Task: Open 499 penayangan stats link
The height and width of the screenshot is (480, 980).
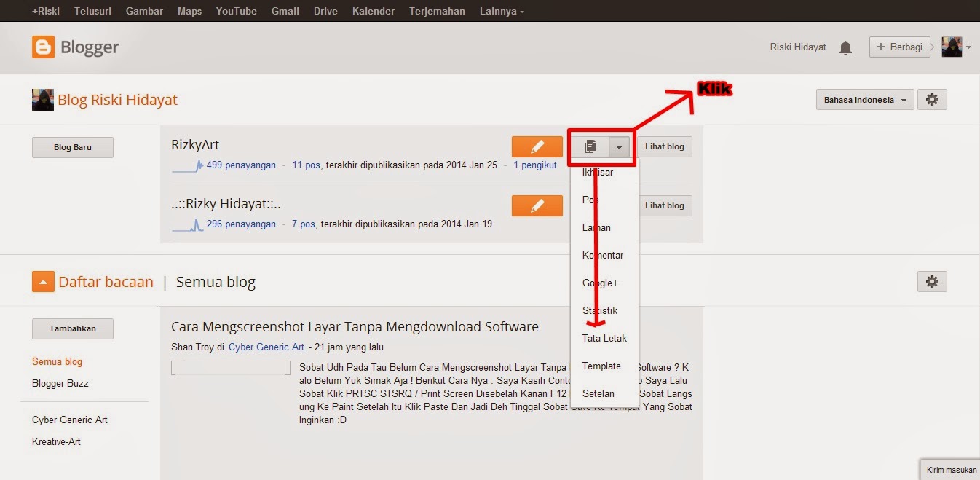Action: (241, 165)
